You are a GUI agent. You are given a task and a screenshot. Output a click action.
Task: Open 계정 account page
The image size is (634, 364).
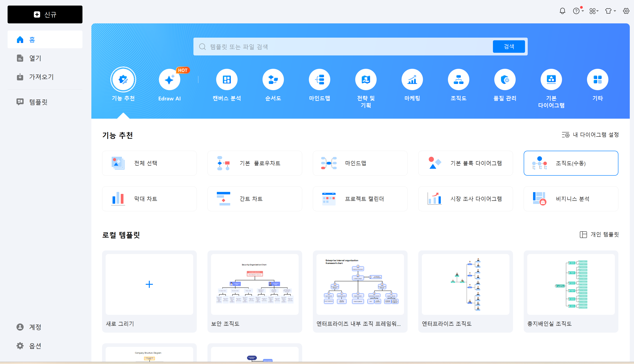point(45,327)
